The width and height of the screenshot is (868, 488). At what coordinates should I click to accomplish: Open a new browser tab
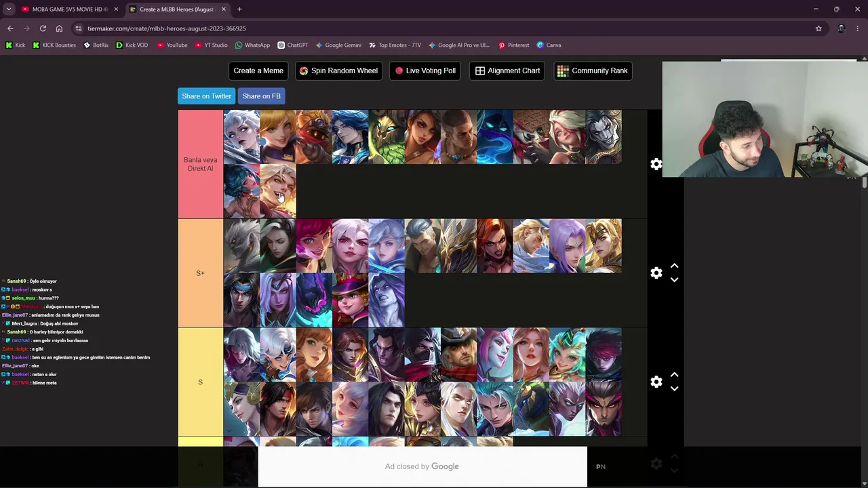tap(239, 9)
